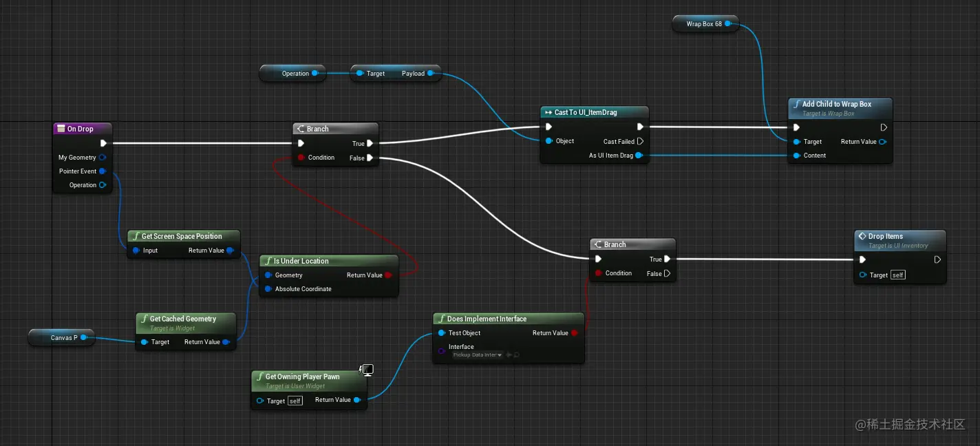
Task: Select the Drop Items node title
Action: click(x=886, y=236)
